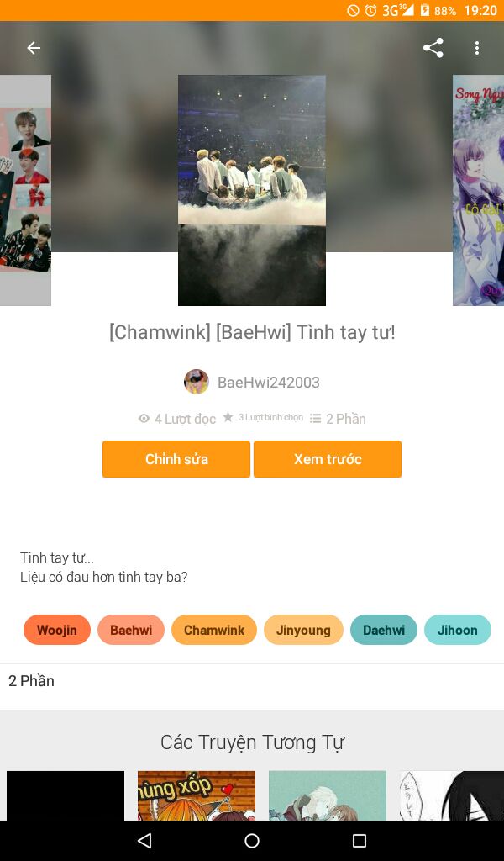Screen dimensions: 504x861
Task: Select the Chamwink tag
Action: (214, 630)
